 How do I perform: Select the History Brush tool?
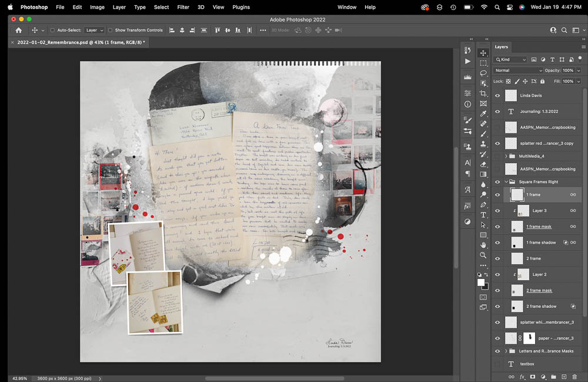point(483,154)
